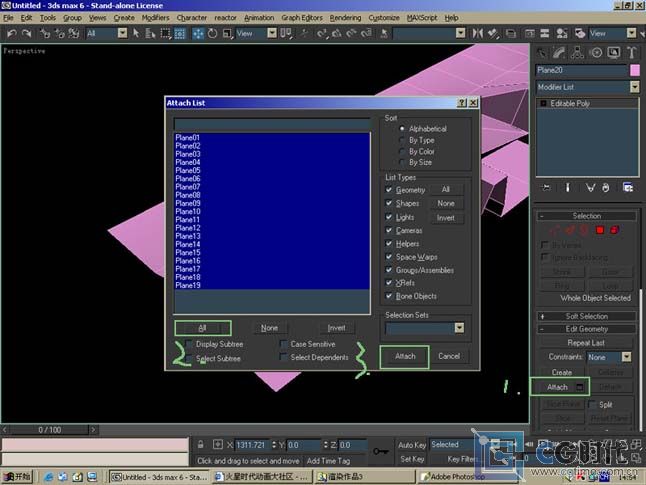
Task: Click the Redo arrow icon in toolbar
Action: (27, 33)
